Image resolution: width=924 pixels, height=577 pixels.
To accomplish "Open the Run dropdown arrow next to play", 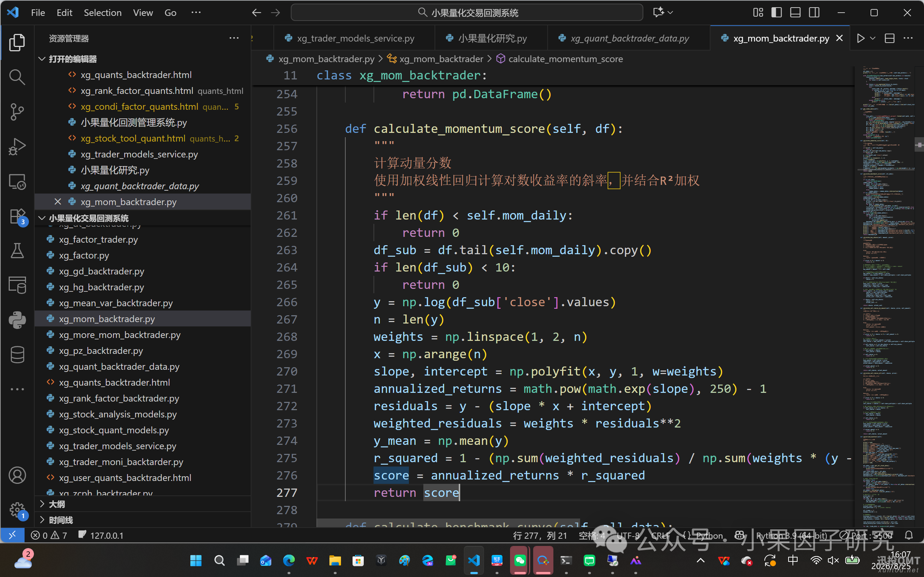I will pos(872,38).
